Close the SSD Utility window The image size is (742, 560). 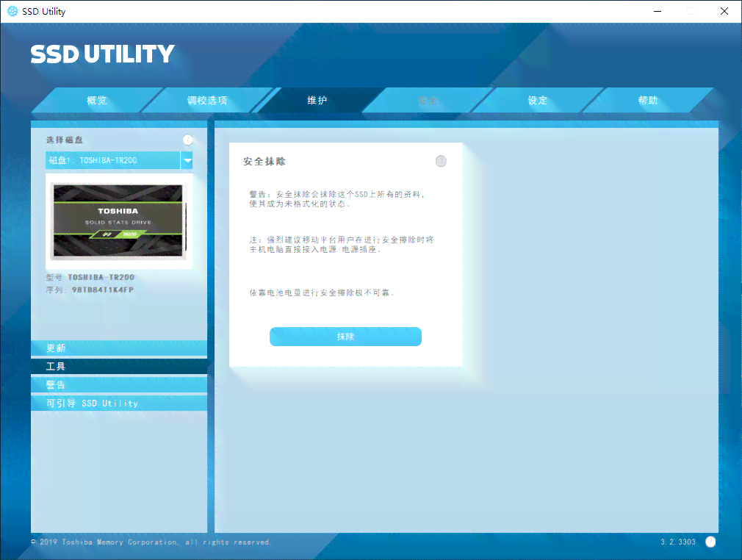(x=724, y=11)
